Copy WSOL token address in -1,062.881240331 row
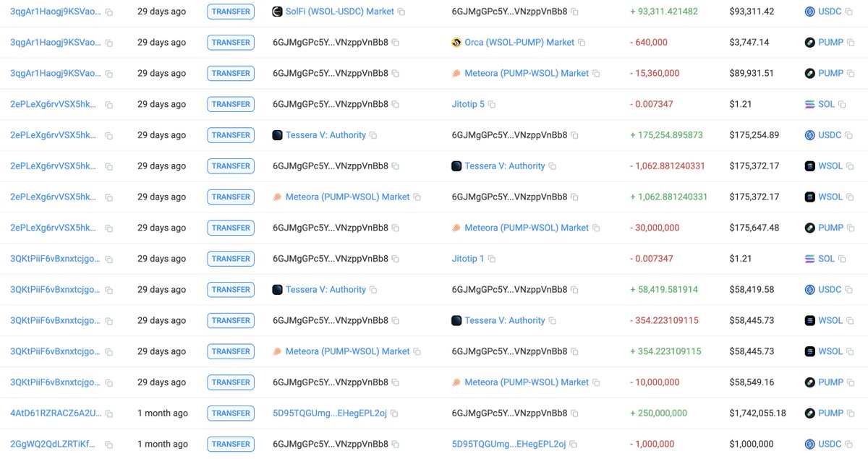Image resolution: width=868 pixels, height=459 pixels. [850, 166]
